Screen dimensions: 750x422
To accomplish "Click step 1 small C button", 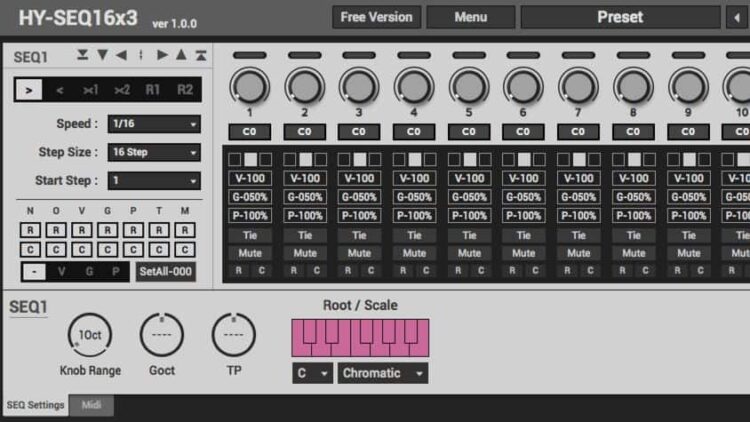I will point(262,270).
